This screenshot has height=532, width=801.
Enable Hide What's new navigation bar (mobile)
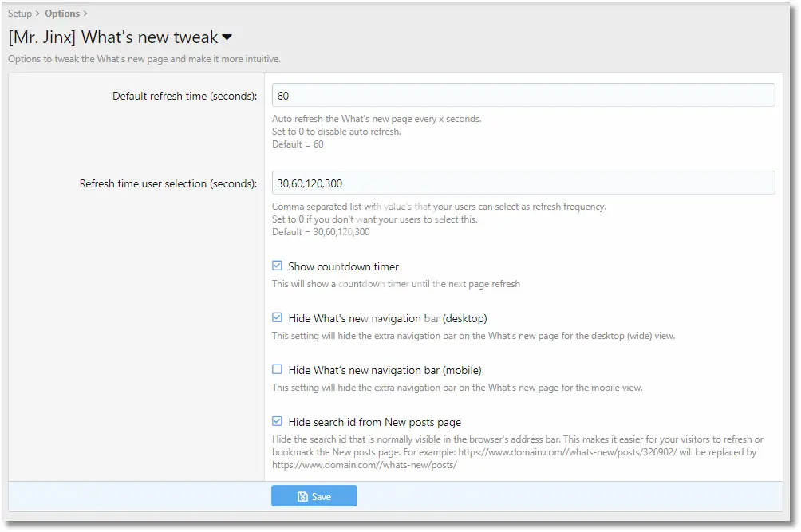pos(278,370)
